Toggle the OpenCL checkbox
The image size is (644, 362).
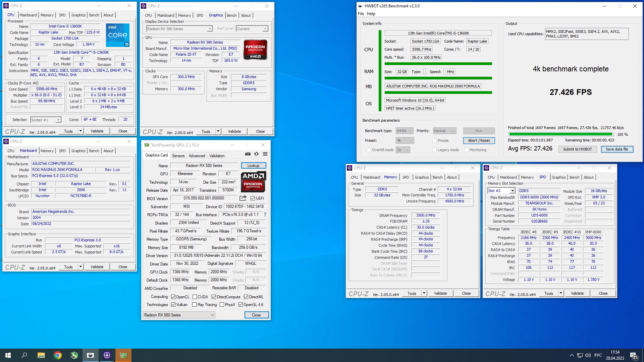point(173,297)
